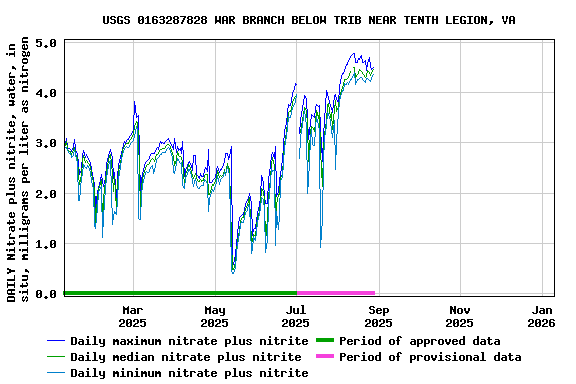Click the "Nov 2025" x-axis label

[x=460, y=317]
